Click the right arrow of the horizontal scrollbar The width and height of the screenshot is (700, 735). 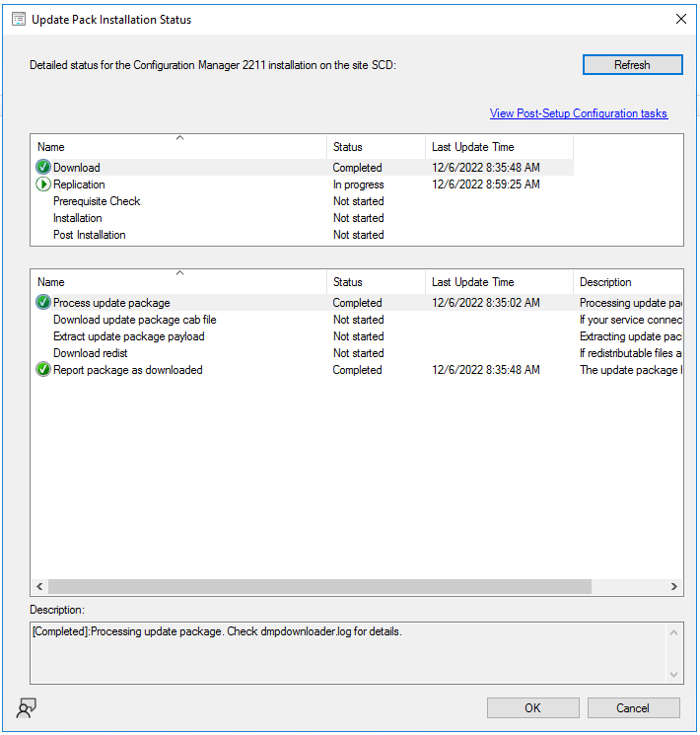click(x=674, y=586)
